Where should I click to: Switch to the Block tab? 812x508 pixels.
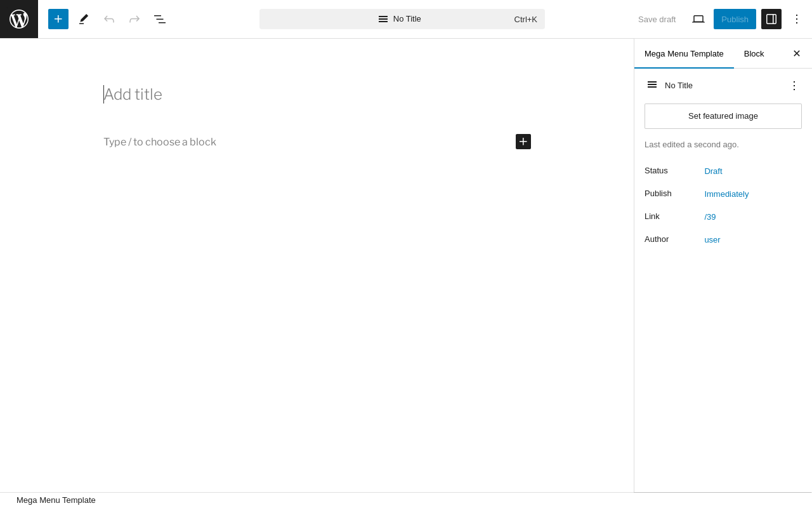click(754, 53)
